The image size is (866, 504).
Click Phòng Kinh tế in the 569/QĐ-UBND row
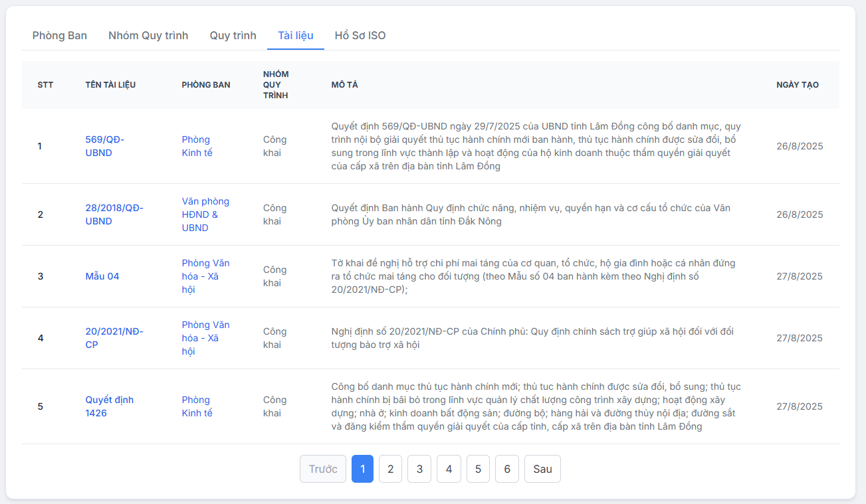(x=197, y=146)
